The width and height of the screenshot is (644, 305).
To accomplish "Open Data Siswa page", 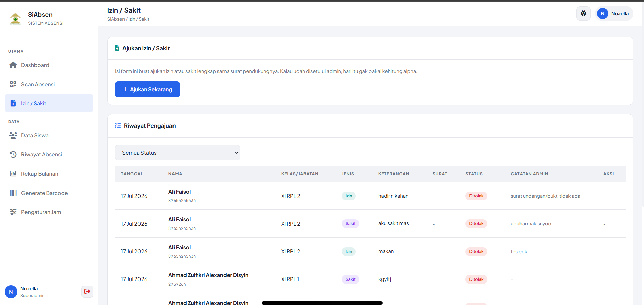I will [49, 135].
